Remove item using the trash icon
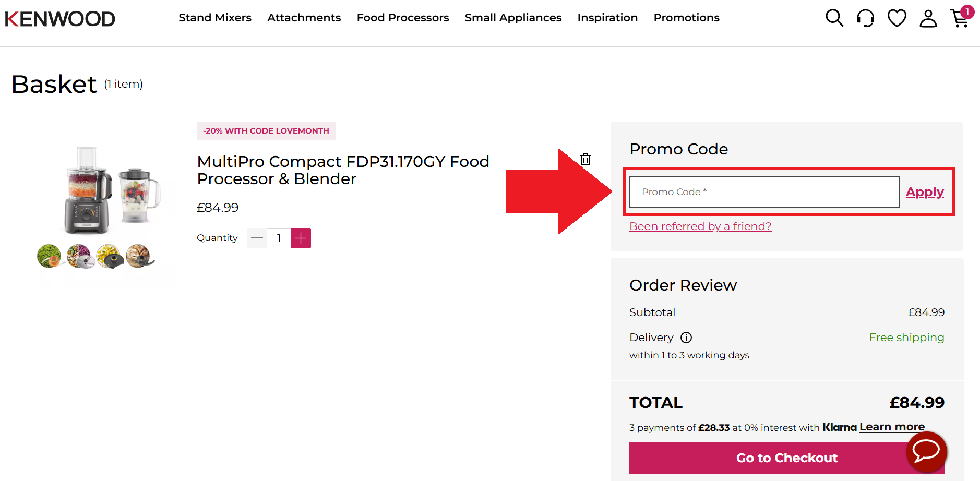 585,159
